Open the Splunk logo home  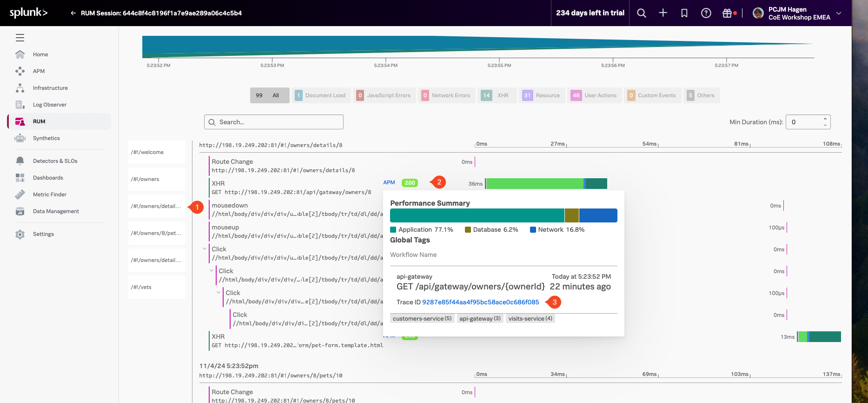pos(28,13)
